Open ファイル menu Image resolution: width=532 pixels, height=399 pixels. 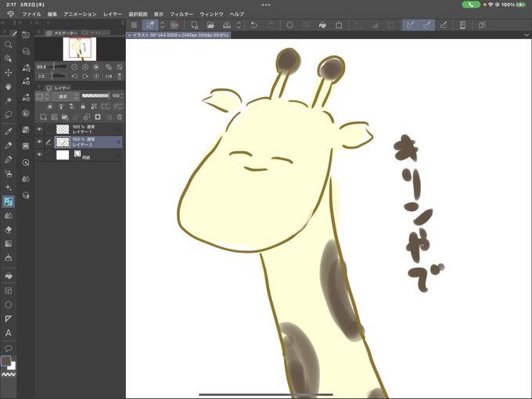click(31, 14)
